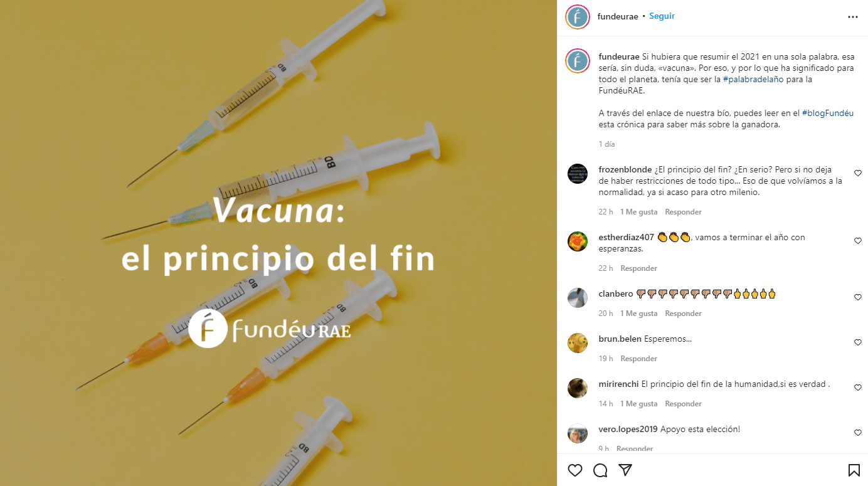Toggle like on estherdiaz407's comment
Image resolution: width=868 pixels, height=486 pixels.
point(858,241)
